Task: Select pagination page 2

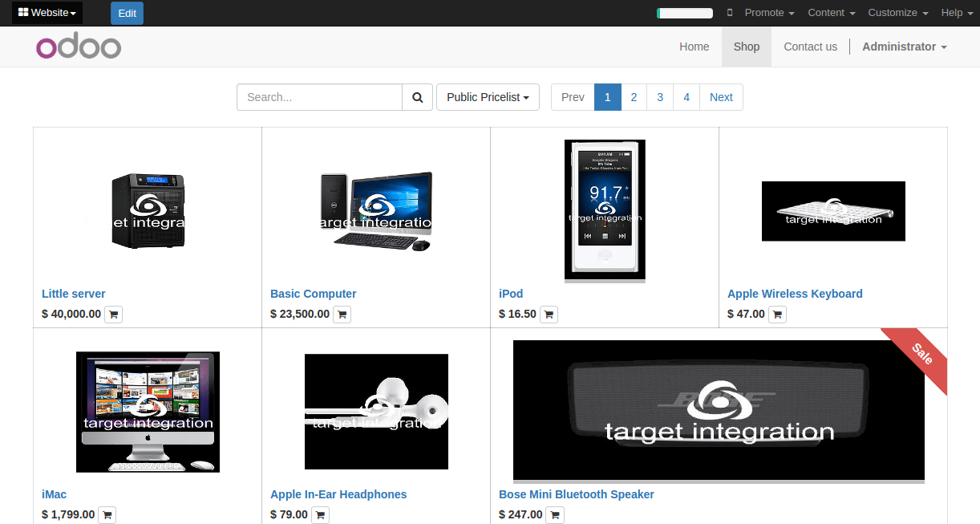Action: [x=634, y=97]
